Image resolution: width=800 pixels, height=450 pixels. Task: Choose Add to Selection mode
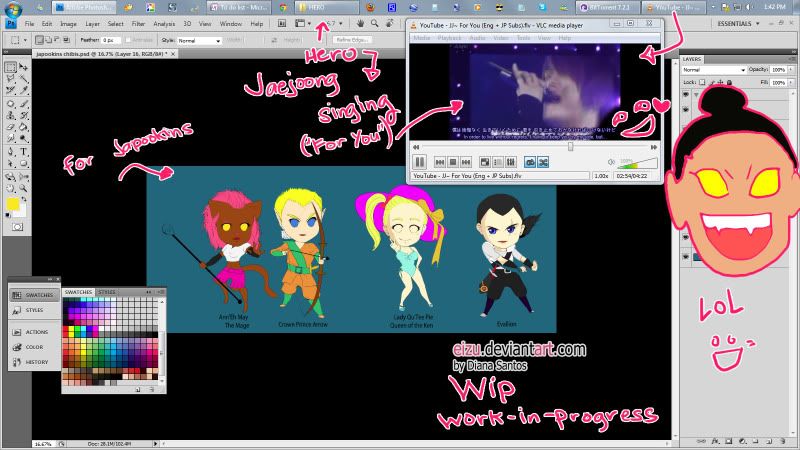48,40
